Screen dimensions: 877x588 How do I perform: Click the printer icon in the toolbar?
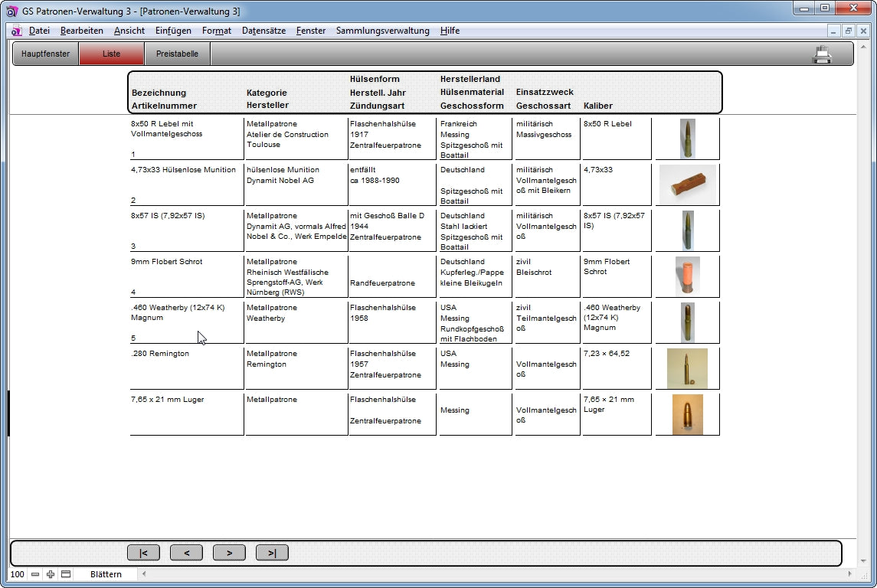(x=822, y=54)
